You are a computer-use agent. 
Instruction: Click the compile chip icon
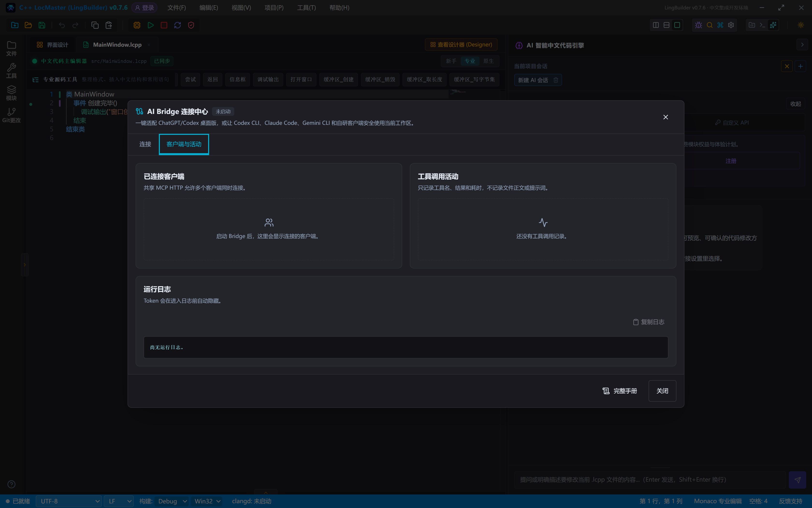137,25
